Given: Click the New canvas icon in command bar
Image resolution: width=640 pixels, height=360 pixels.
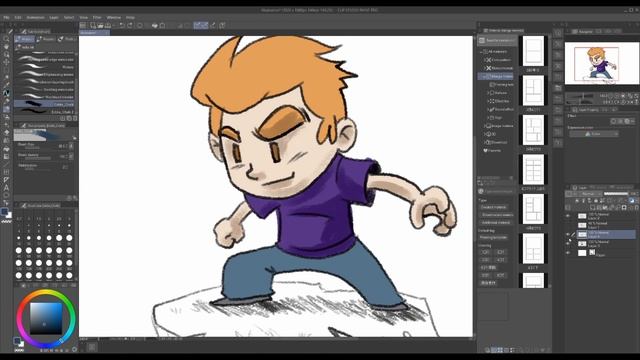Looking at the screenshot, I should 93,25.
